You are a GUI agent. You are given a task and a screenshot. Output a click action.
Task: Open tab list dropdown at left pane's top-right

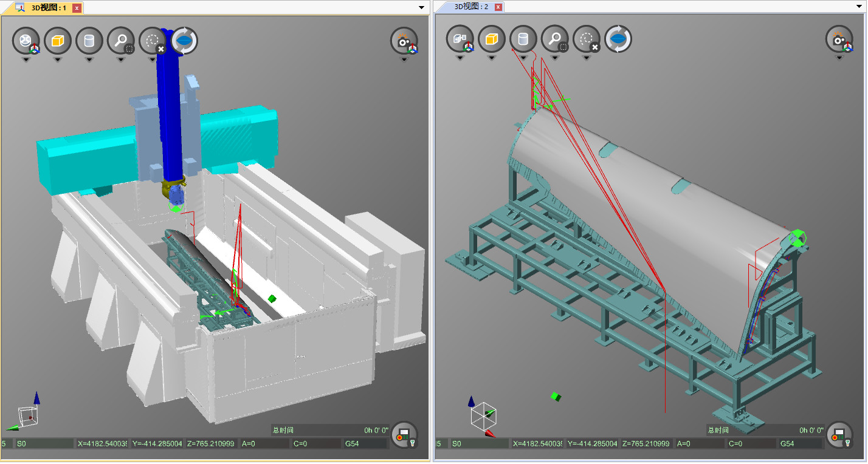[x=422, y=7]
